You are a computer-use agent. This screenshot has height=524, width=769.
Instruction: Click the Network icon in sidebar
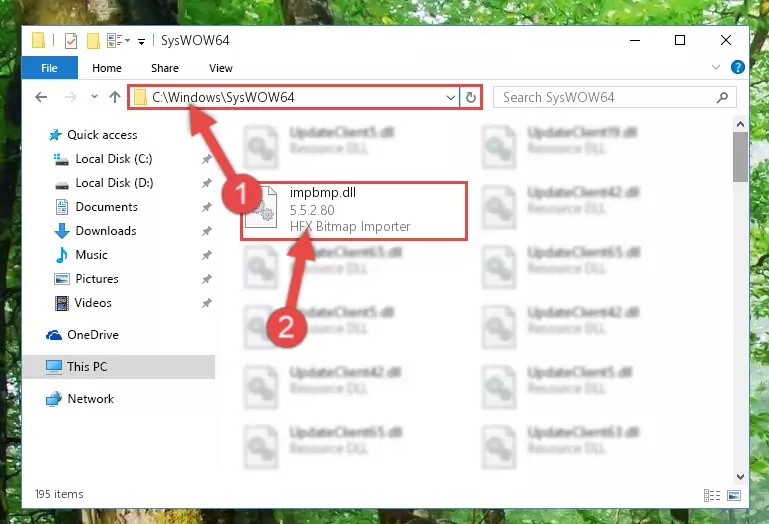[54, 399]
